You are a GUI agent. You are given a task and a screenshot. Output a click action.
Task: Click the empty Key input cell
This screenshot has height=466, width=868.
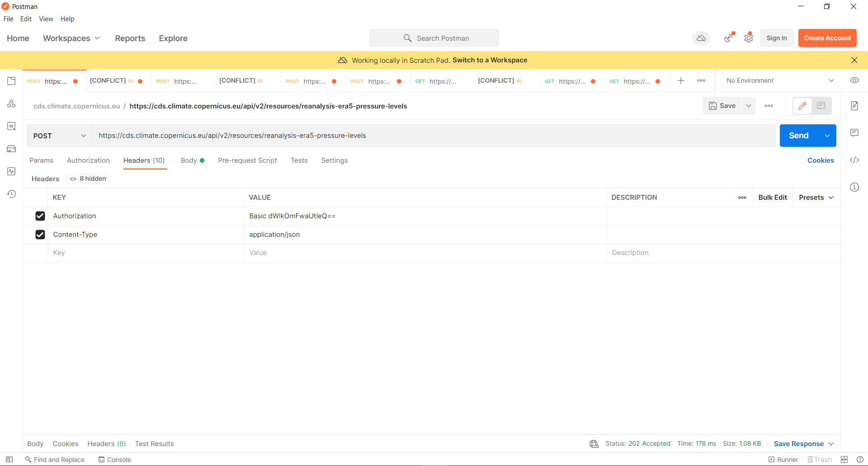point(146,253)
